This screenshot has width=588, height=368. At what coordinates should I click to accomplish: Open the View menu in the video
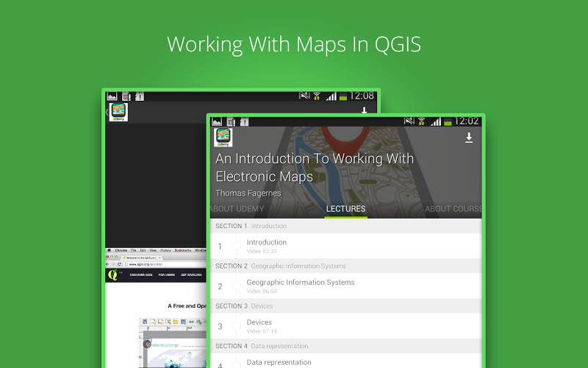[x=153, y=250]
